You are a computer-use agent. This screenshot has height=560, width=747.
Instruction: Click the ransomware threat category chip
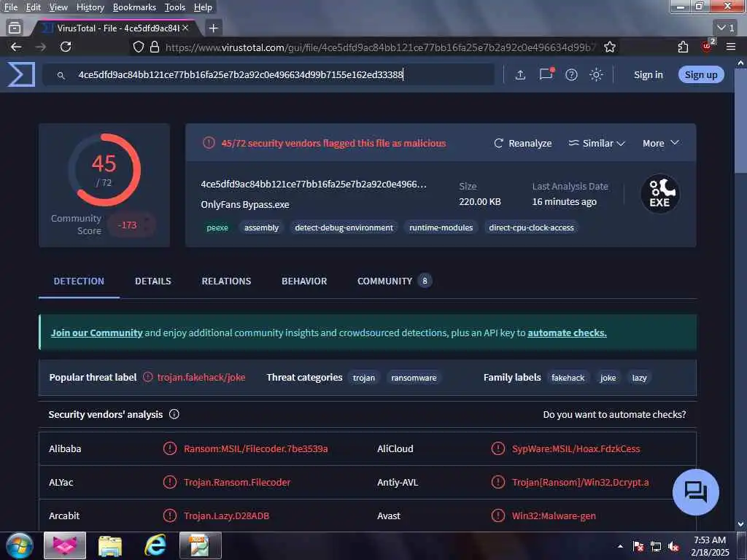tap(414, 378)
